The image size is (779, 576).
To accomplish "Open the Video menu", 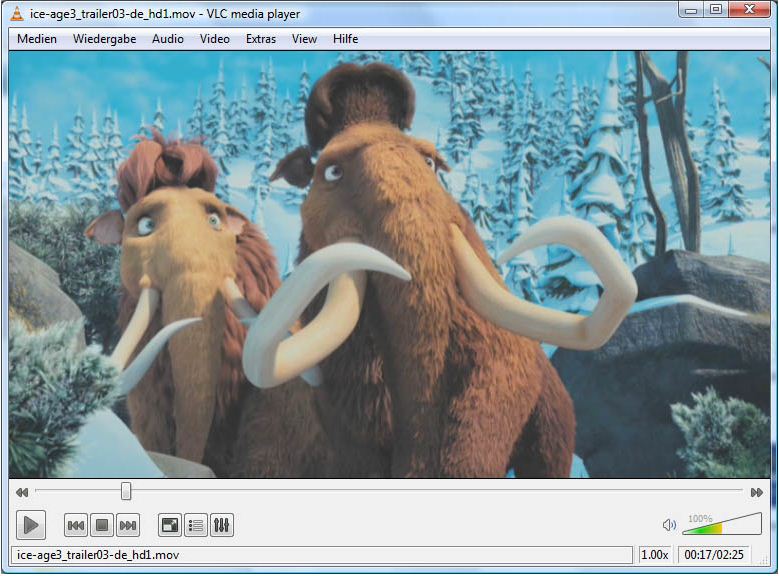I will pos(215,39).
